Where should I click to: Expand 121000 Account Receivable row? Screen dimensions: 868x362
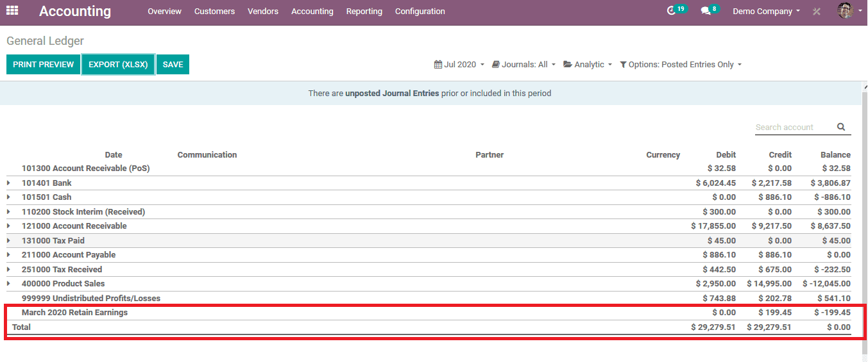pyautogui.click(x=9, y=226)
